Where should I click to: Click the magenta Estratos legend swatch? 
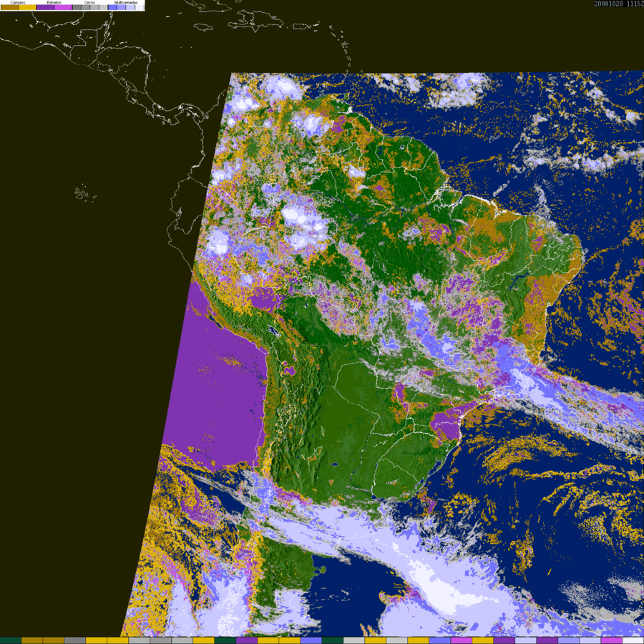(x=63, y=7)
